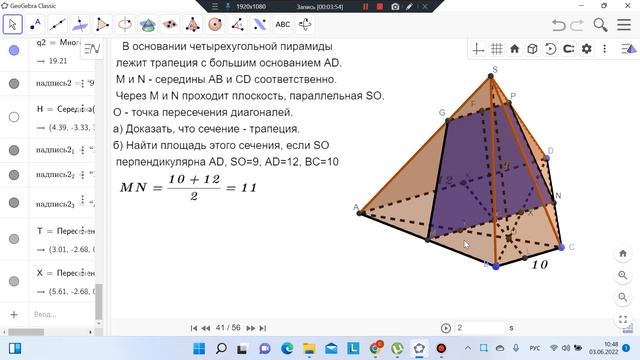Select the Sphere tool
The height and width of the screenshot is (360, 640).
[x=215, y=24]
